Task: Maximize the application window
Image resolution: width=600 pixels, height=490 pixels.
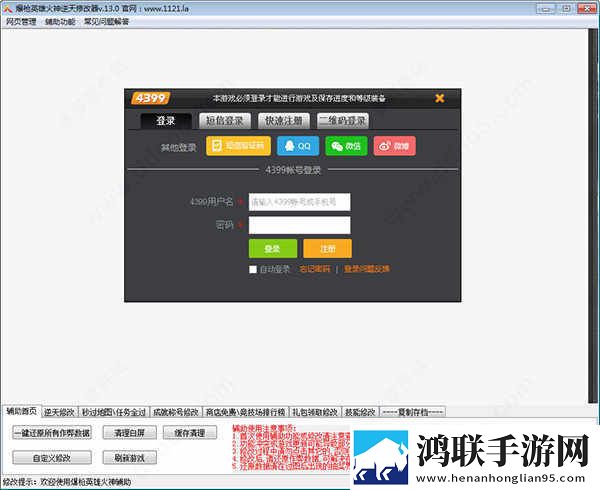Action: click(x=566, y=8)
